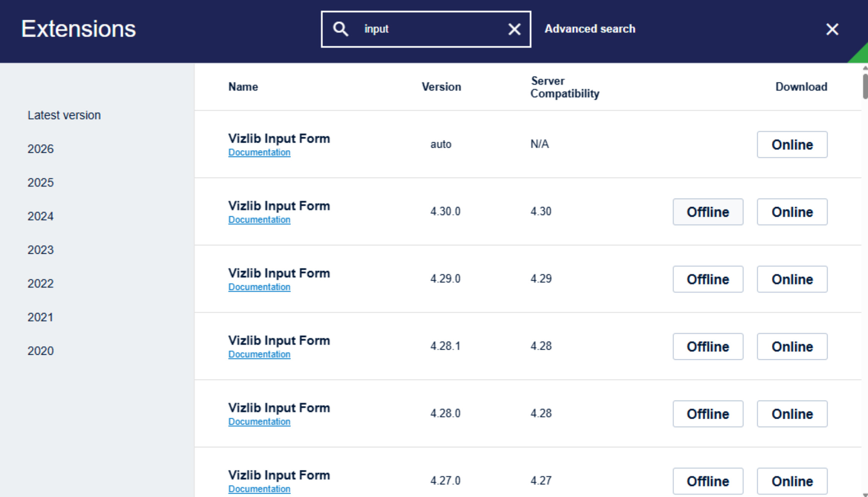Click the search magnifier icon
This screenshot has width=868, height=497.
pos(341,29)
